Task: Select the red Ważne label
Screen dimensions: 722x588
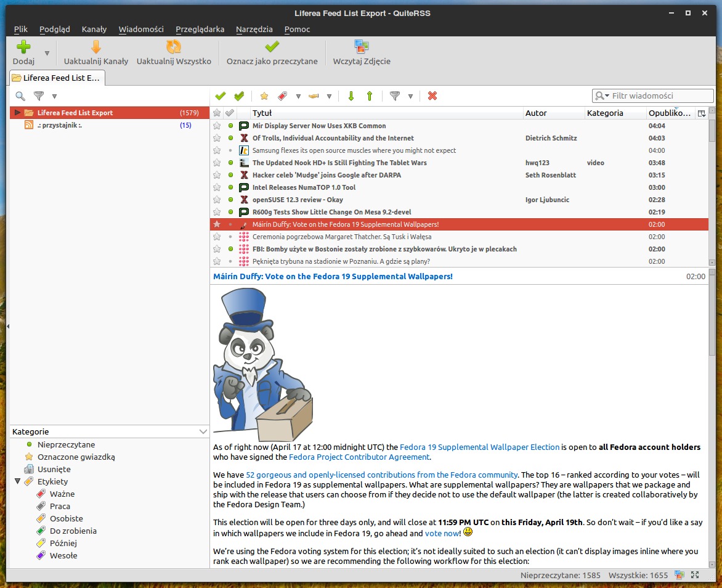Action: [x=41, y=494]
